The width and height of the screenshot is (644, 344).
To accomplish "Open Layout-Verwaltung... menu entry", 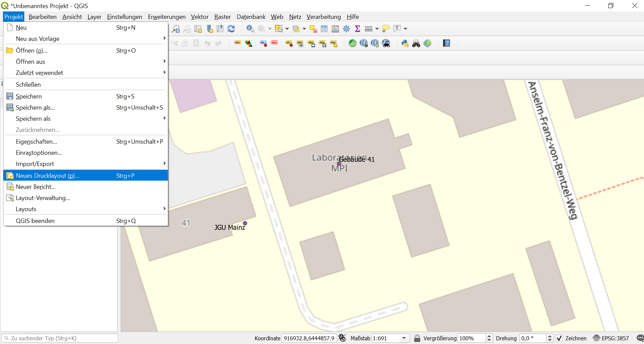I will coord(86,198).
